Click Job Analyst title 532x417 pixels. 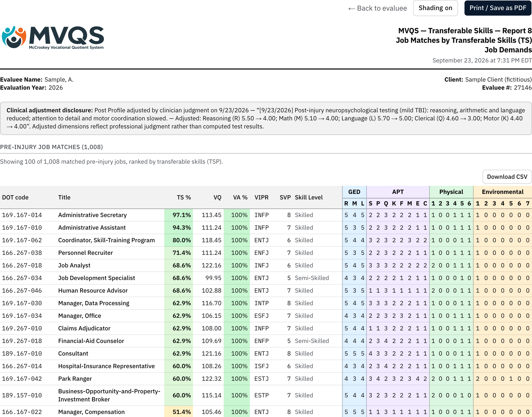pyautogui.click(x=74, y=265)
